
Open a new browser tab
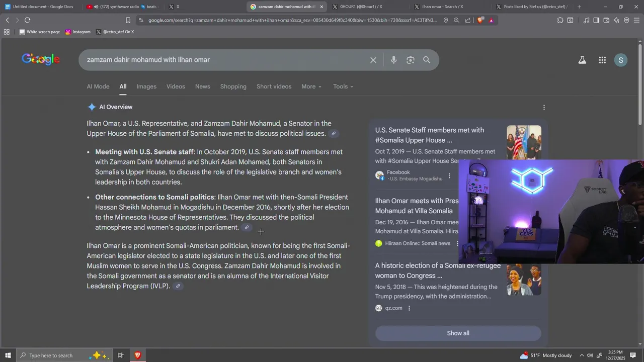pyautogui.click(x=579, y=7)
